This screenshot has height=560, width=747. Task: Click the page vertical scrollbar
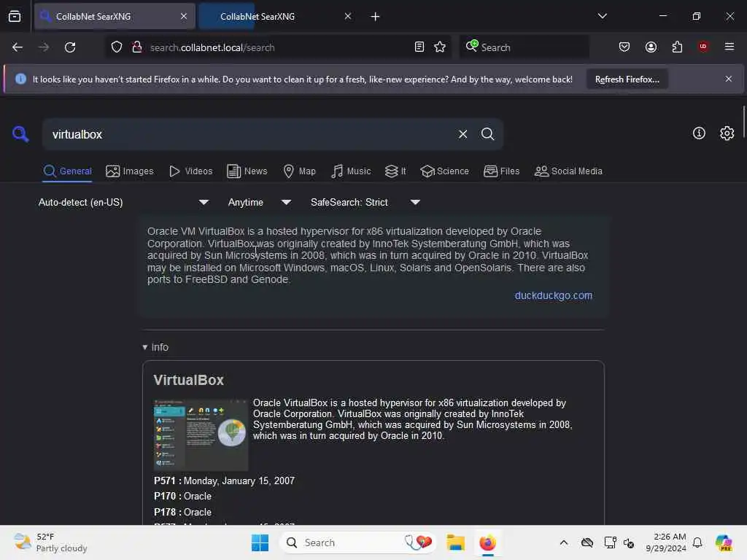point(743,122)
